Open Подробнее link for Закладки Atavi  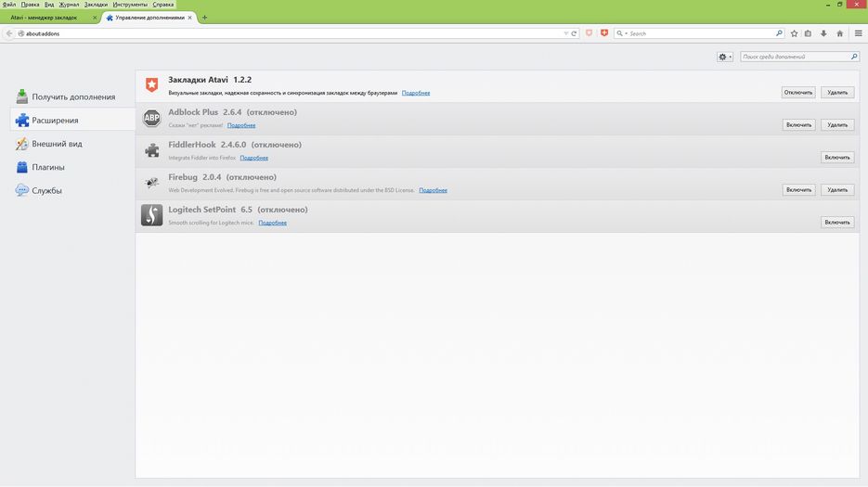416,93
